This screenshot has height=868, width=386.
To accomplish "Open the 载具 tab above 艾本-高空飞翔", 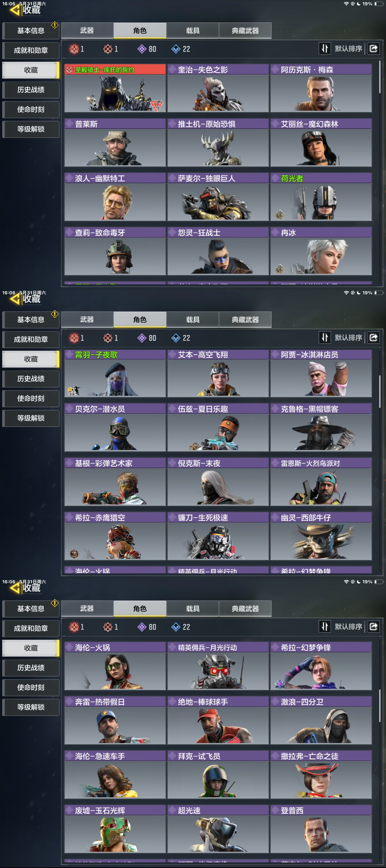I will pos(193,319).
